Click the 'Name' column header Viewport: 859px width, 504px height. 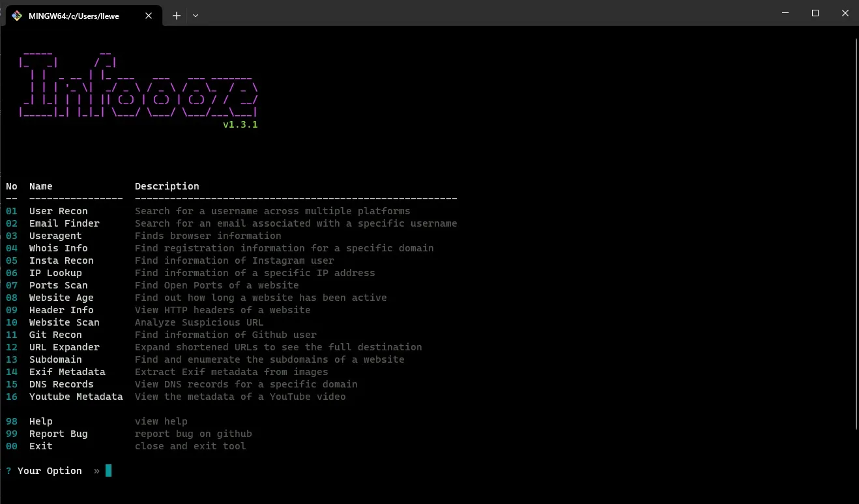pyautogui.click(x=40, y=186)
